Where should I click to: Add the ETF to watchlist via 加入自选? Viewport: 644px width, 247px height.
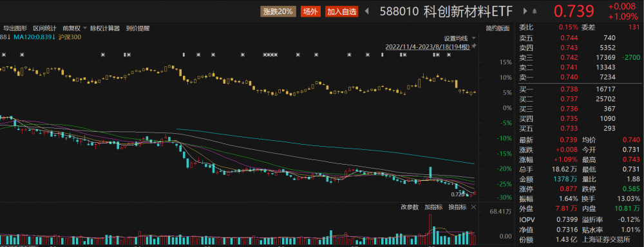click(342, 12)
